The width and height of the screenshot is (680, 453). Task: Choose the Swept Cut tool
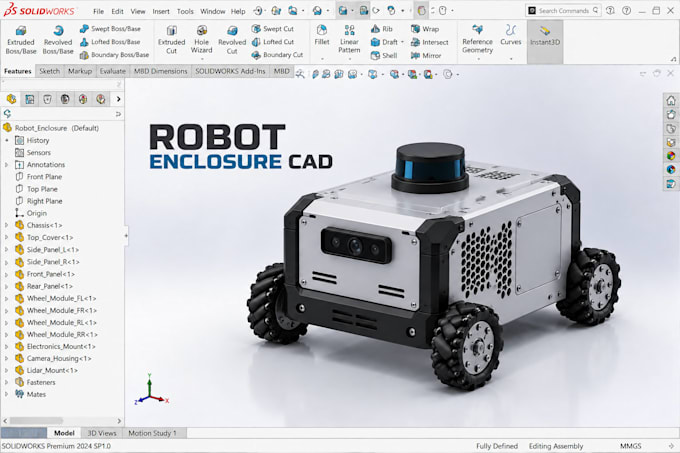tap(273, 29)
